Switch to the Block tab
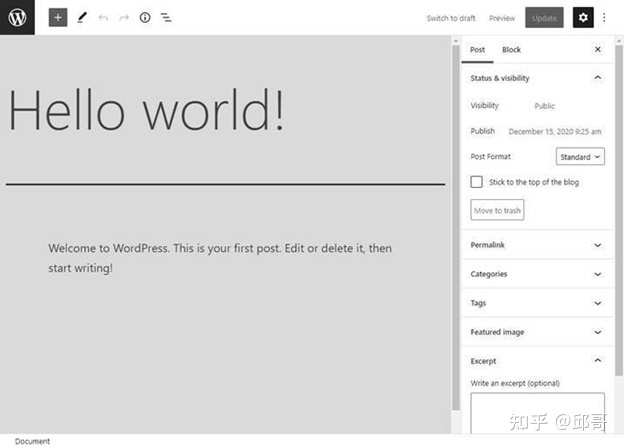 pyautogui.click(x=511, y=50)
